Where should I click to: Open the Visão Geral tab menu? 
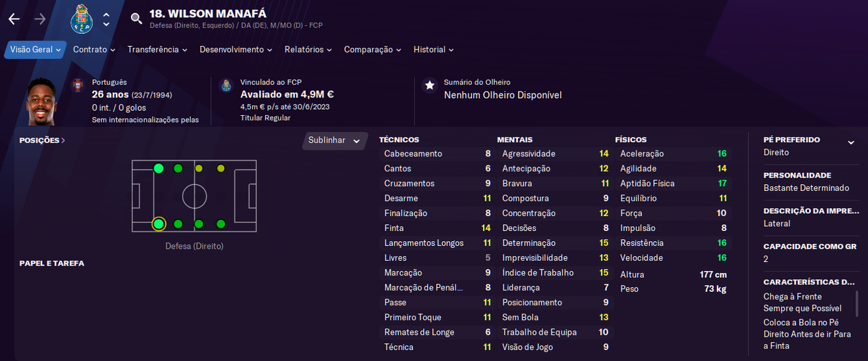[x=35, y=49]
